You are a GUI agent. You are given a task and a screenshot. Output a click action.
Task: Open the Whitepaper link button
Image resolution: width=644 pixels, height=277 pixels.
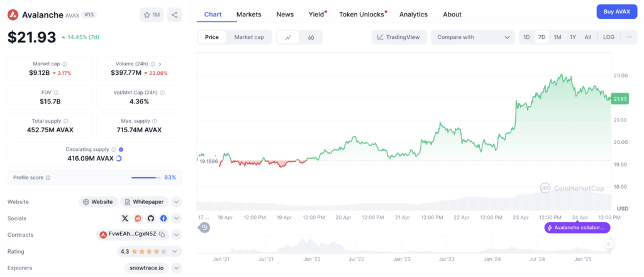pos(145,202)
